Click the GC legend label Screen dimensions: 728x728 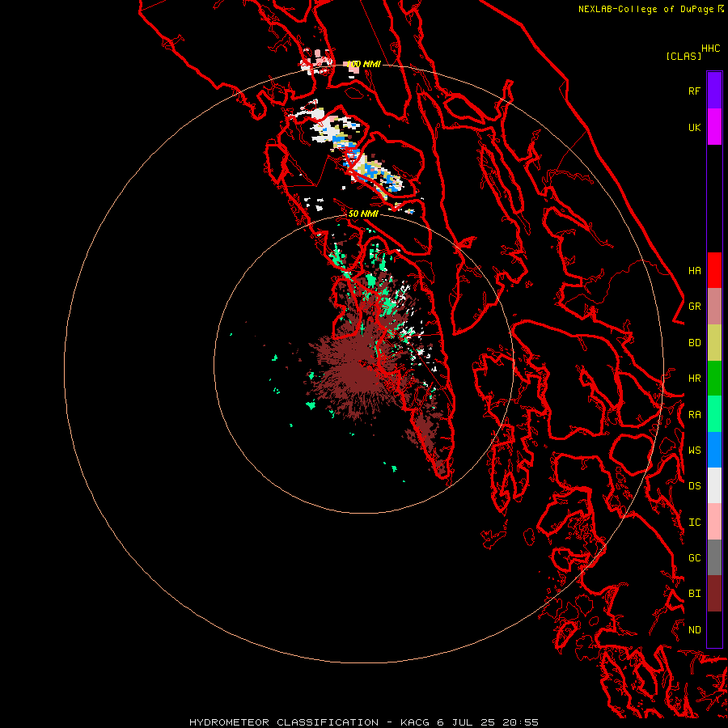pyautogui.click(x=694, y=558)
